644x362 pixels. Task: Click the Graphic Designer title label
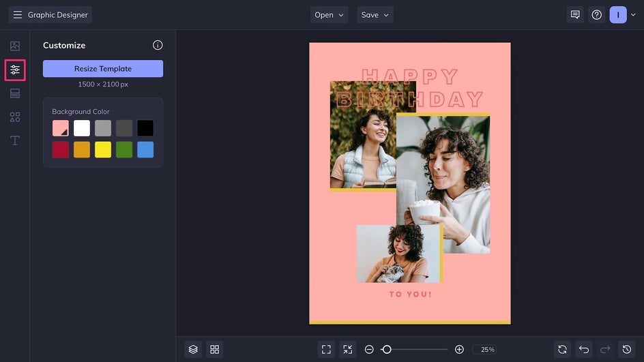[x=58, y=15]
